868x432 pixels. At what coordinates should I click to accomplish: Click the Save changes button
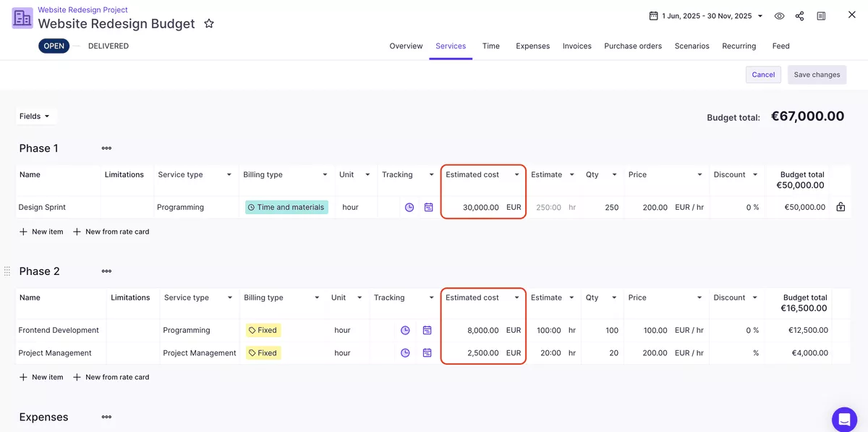click(817, 75)
